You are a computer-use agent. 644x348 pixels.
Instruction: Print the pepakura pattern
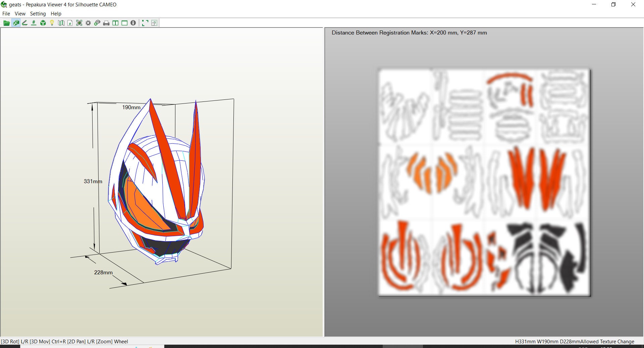pyautogui.click(x=106, y=23)
